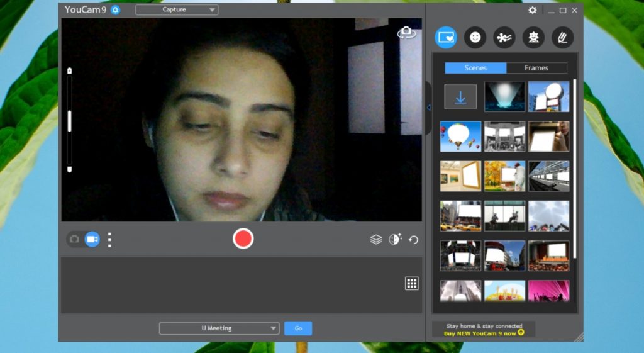Switch camera with the flip camera icon
Viewport: 644px width, 353px height.
click(406, 33)
